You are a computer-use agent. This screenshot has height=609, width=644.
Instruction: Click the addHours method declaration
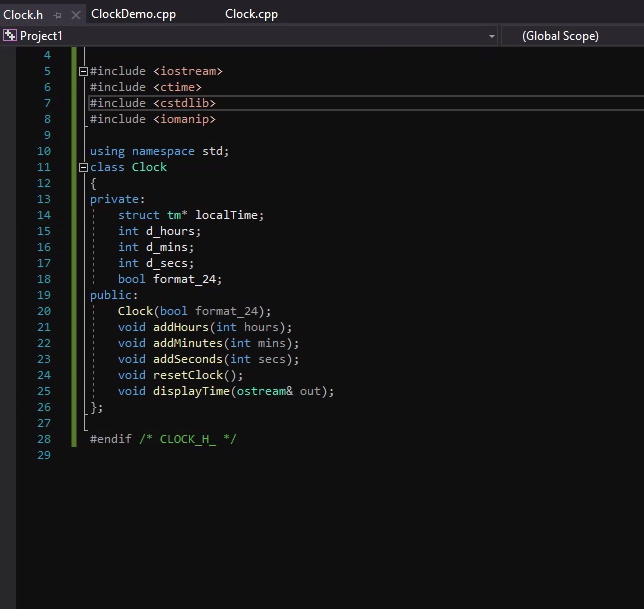pyautogui.click(x=204, y=327)
